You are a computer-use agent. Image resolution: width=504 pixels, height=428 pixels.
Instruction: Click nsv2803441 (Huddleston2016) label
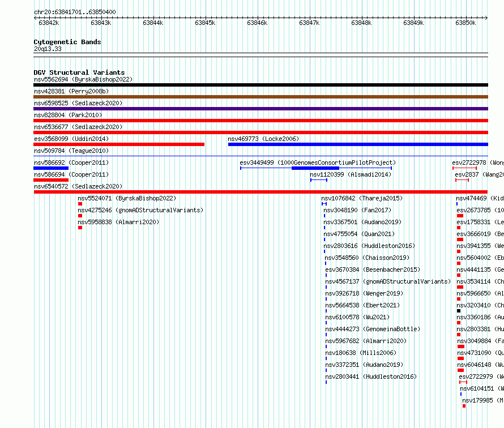(x=371, y=376)
